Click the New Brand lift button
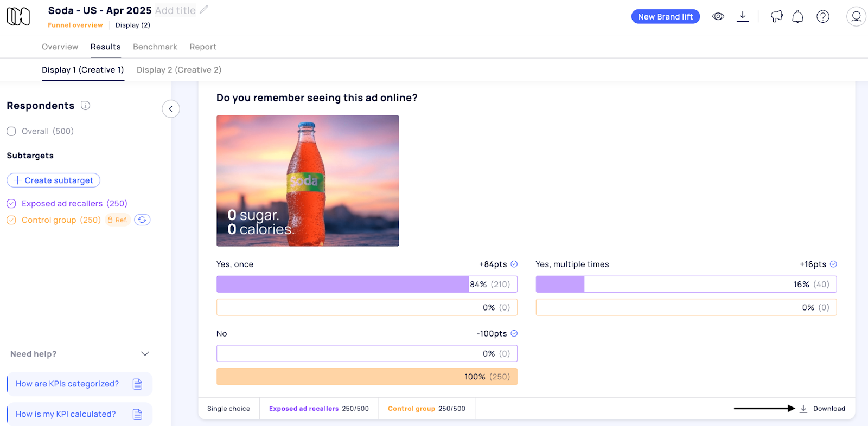Screen dimensions: 868x426 coord(665,17)
